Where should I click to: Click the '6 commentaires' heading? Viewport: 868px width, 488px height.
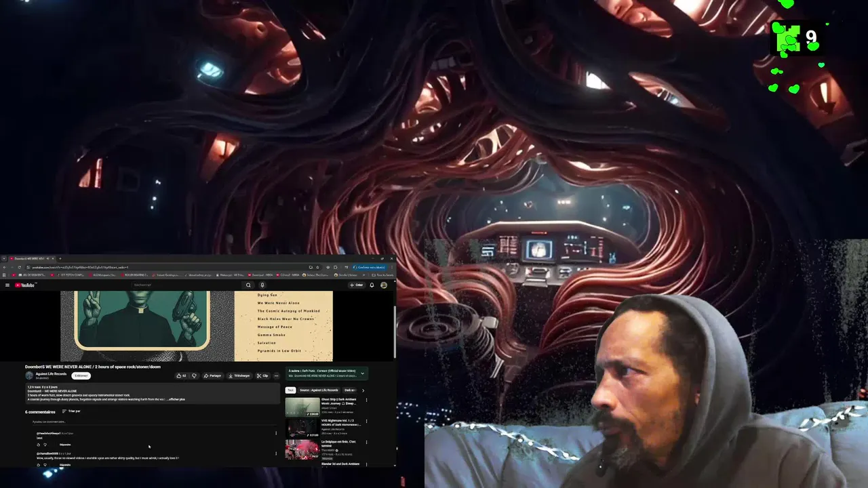(x=40, y=411)
